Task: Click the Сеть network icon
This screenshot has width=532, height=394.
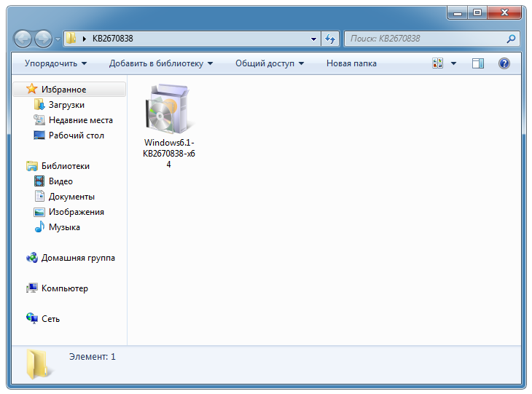Action: [x=32, y=318]
